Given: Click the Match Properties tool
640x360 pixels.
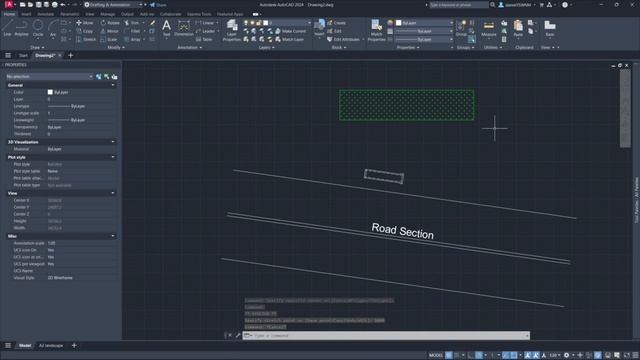Looking at the screenshot, I should [376, 31].
